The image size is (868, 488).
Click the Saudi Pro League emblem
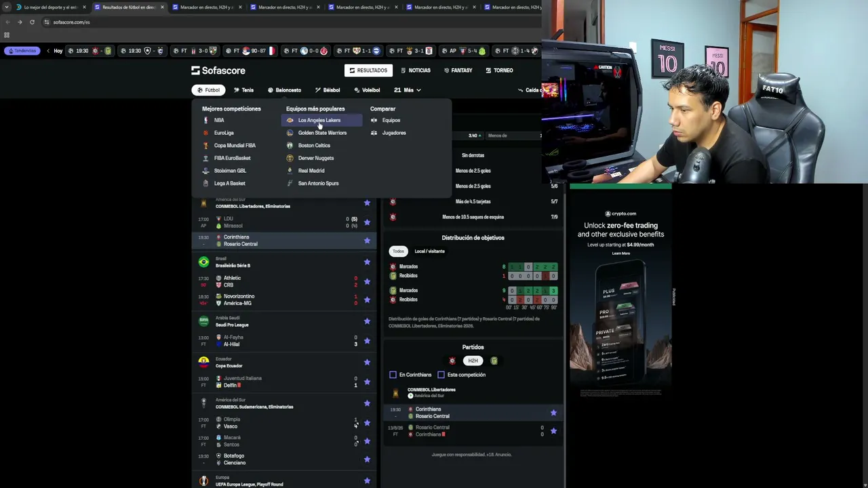[203, 321]
